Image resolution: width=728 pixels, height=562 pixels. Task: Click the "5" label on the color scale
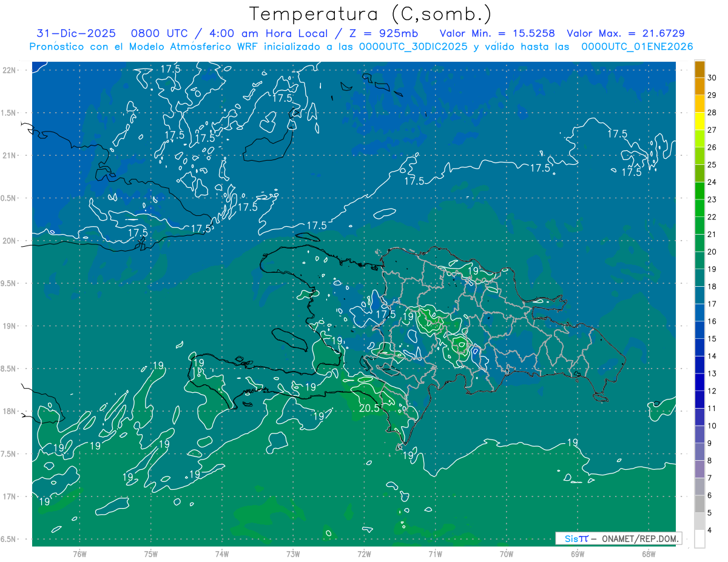click(x=710, y=513)
